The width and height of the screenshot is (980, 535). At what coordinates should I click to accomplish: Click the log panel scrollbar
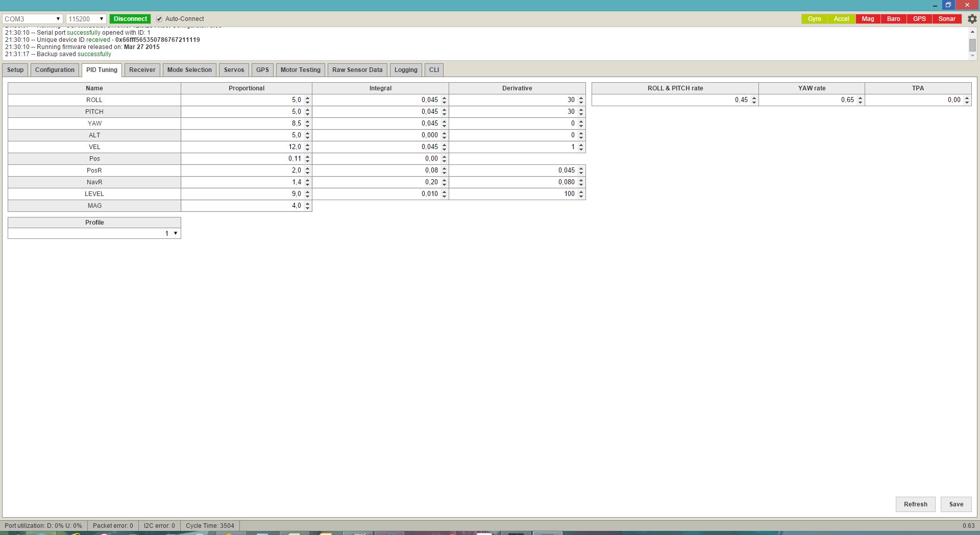(972, 44)
